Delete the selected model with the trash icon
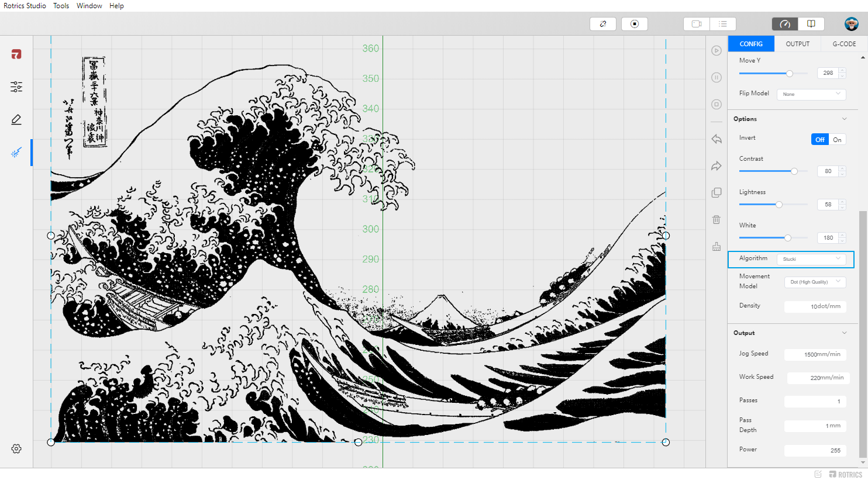The height and width of the screenshot is (480, 868). (x=717, y=220)
